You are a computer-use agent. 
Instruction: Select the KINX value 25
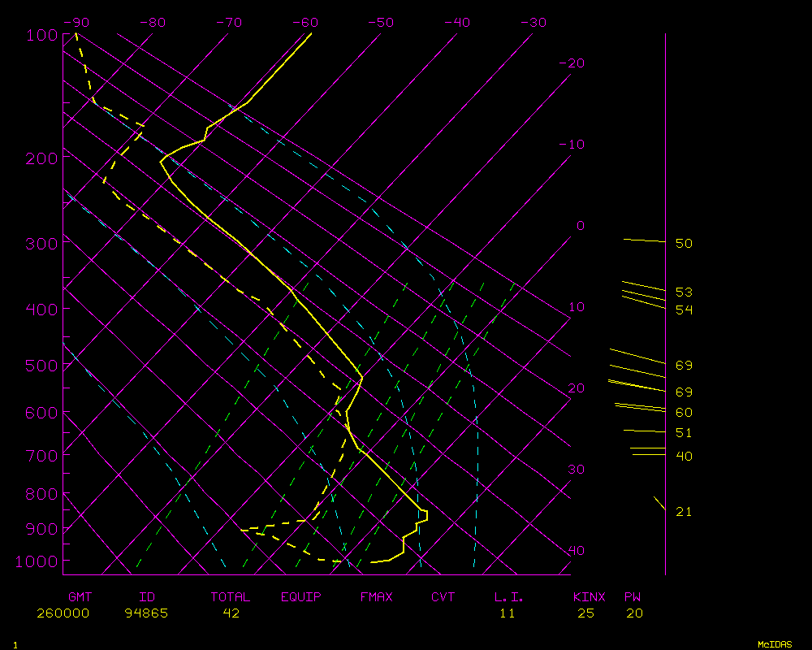(585, 613)
